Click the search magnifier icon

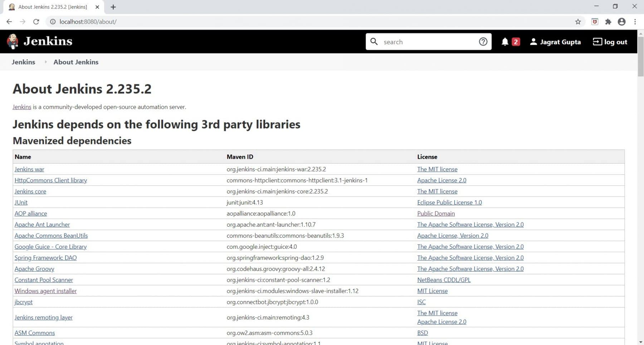click(x=374, y=42)
